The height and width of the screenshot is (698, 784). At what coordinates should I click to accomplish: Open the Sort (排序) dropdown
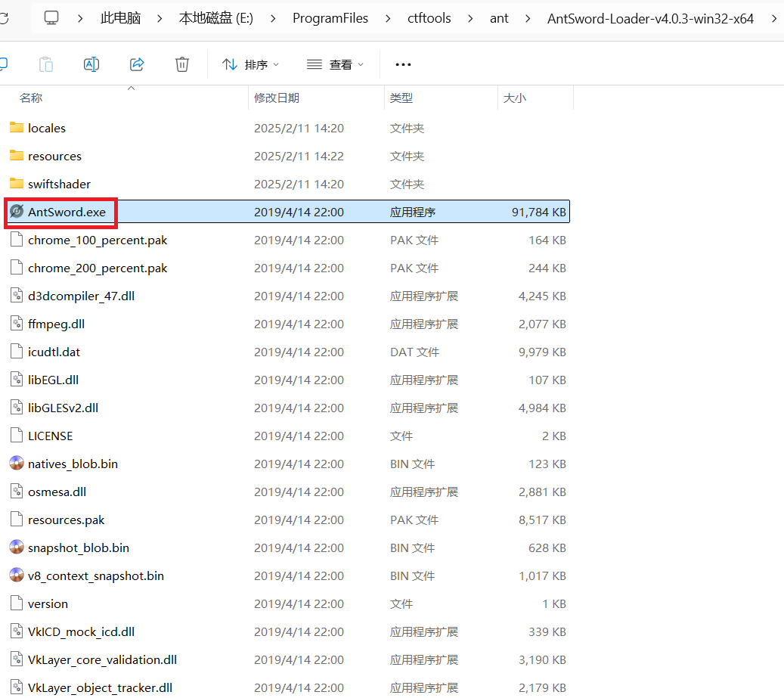(x=250, y=64)
